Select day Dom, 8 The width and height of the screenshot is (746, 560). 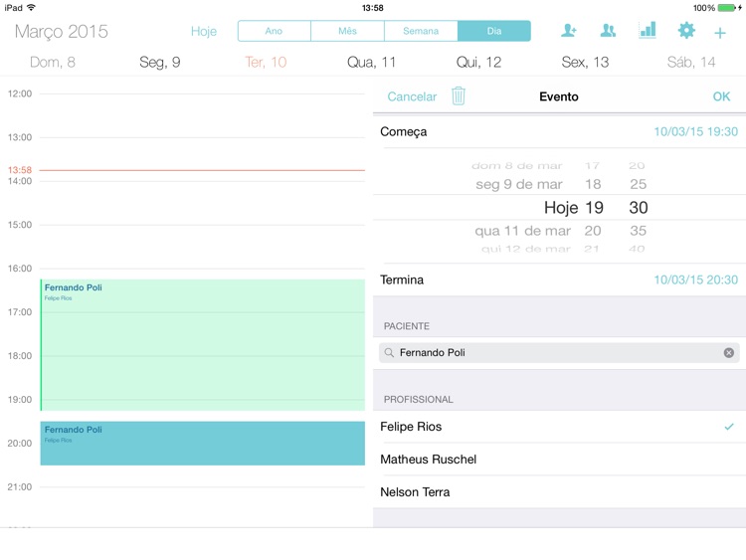pyautogui.click(x=53, y=63)
